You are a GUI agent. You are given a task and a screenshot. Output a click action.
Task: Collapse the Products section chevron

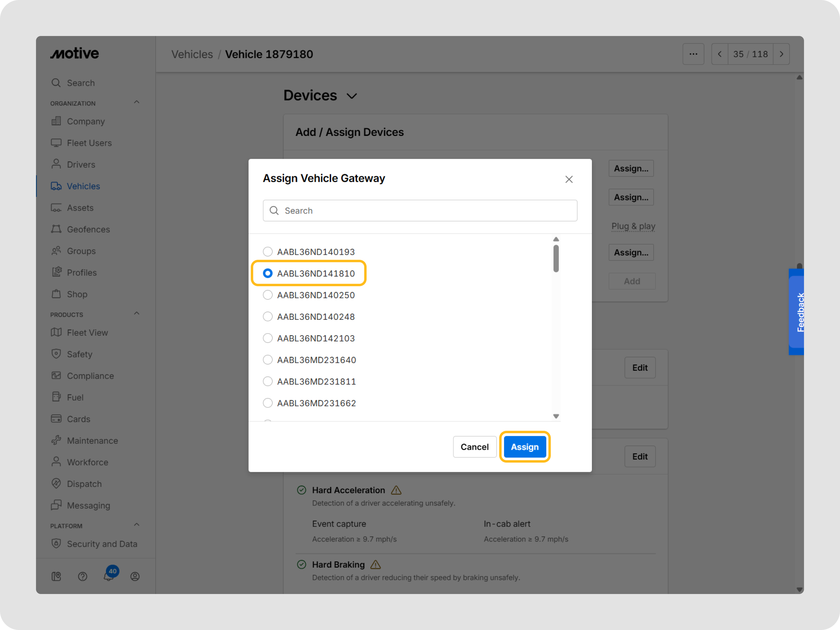coord(137,313)
